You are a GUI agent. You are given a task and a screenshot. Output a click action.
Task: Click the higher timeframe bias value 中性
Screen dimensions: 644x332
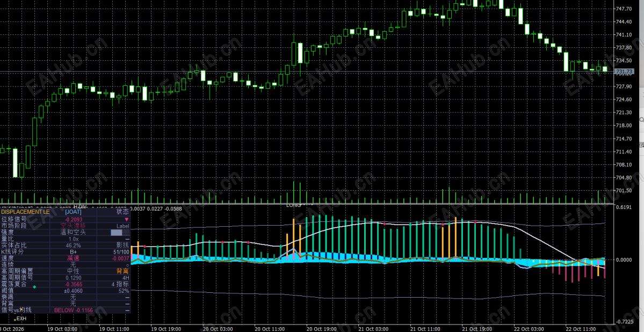[x=74, y=271]
